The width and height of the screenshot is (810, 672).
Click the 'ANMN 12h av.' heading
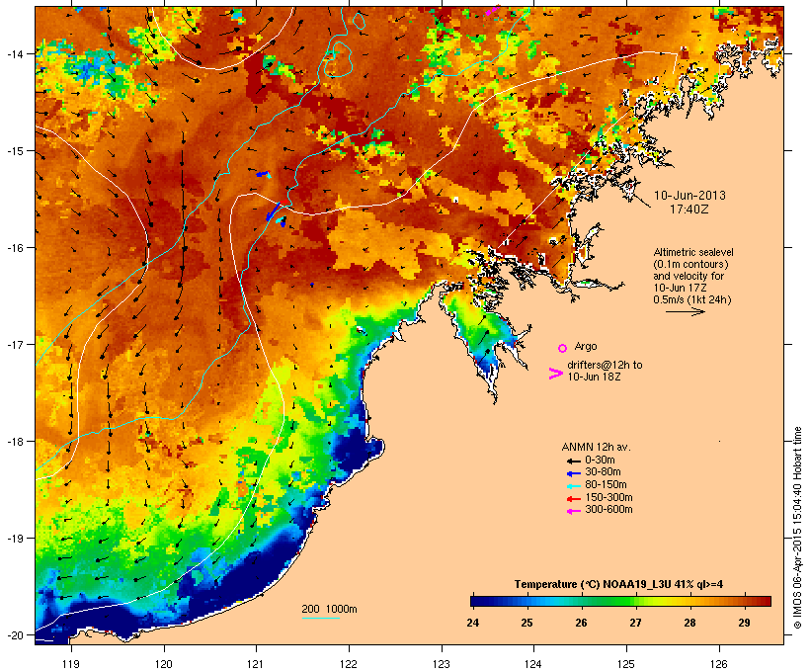596,447
